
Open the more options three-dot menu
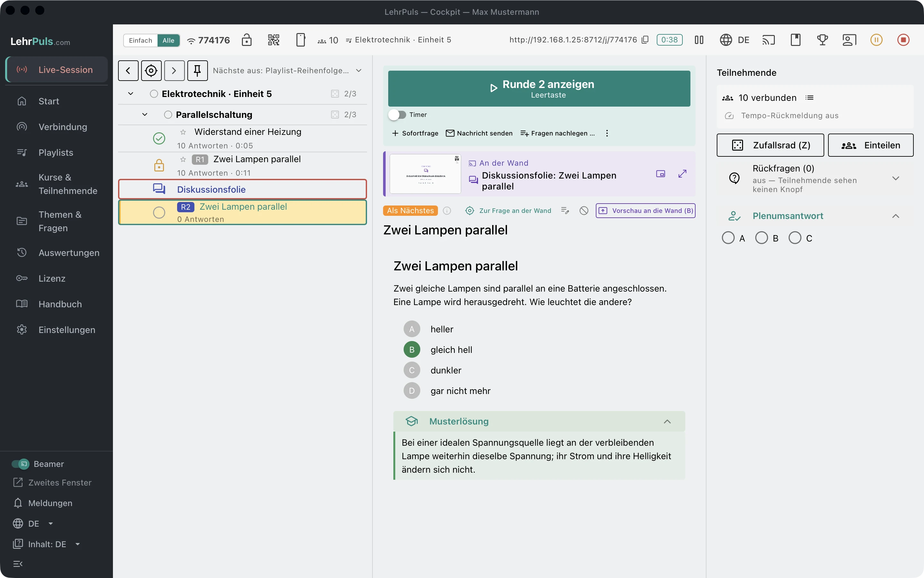coord(607,133)
